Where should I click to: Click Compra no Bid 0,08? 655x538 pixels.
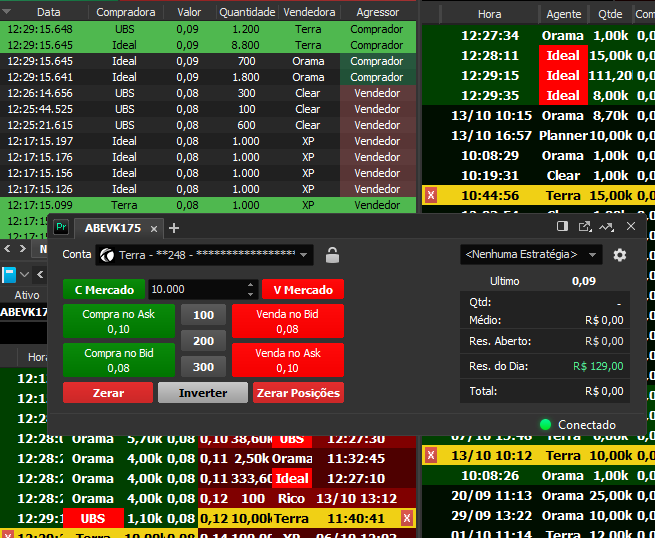pyautogui.click(x=119, y=360)
